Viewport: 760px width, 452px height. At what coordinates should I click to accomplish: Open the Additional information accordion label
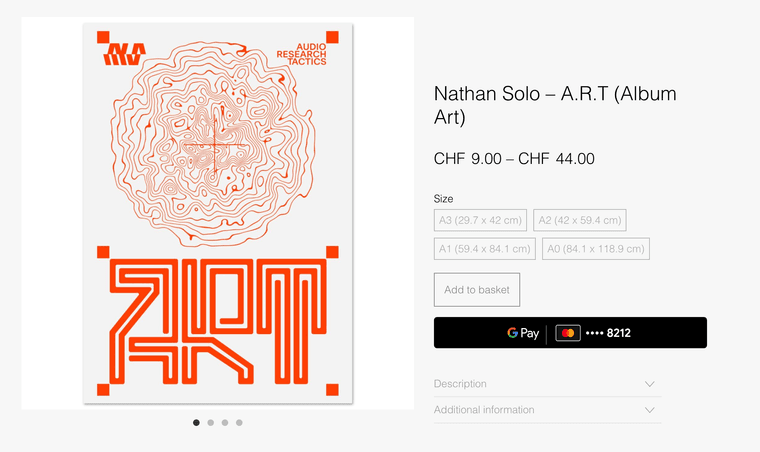tap(484, 410)
